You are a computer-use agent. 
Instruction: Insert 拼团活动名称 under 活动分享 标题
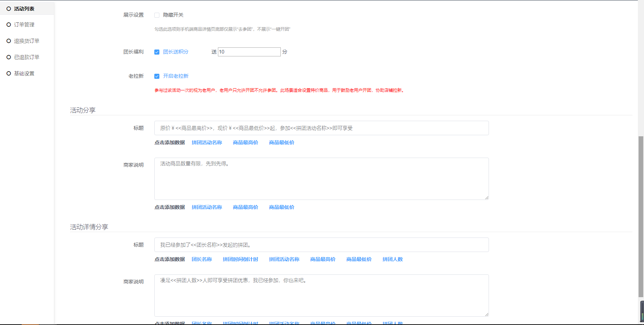[207, 142]
